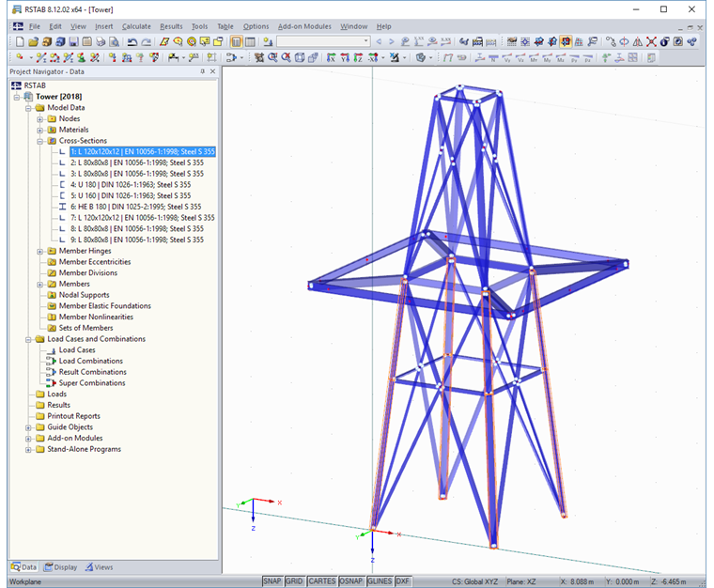
Task: Click the previous load case arrow
Action: click(379, 42)
